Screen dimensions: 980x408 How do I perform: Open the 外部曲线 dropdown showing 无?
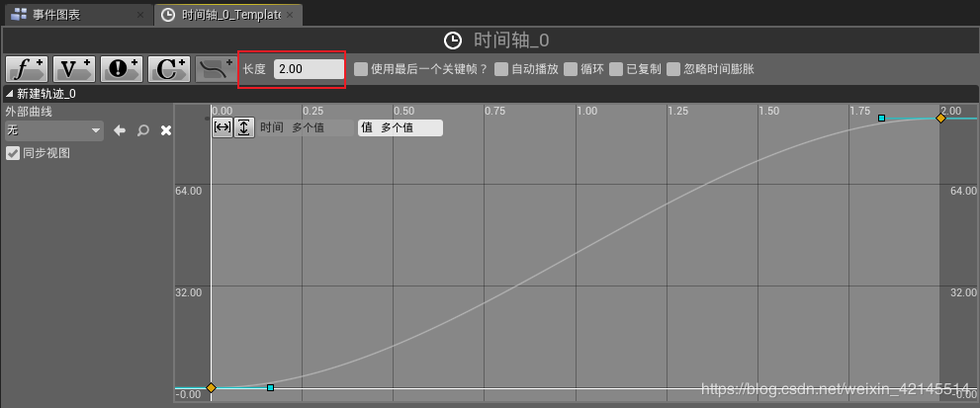[x=53, y=130]
